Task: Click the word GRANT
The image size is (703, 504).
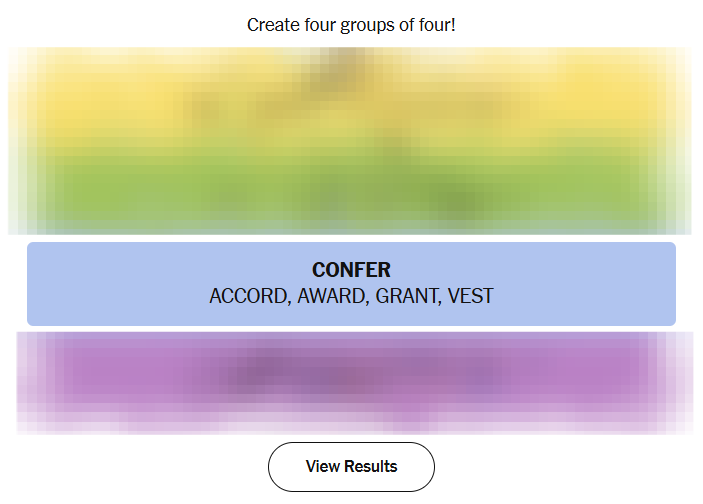Action: [x=407, y=297]
